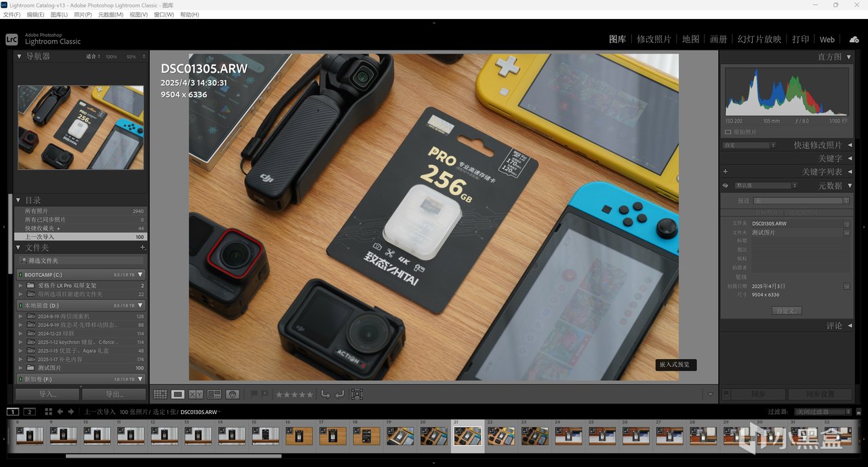
Task: Click 导入... button
Action: pyautogui.click(x=47, y=394)
